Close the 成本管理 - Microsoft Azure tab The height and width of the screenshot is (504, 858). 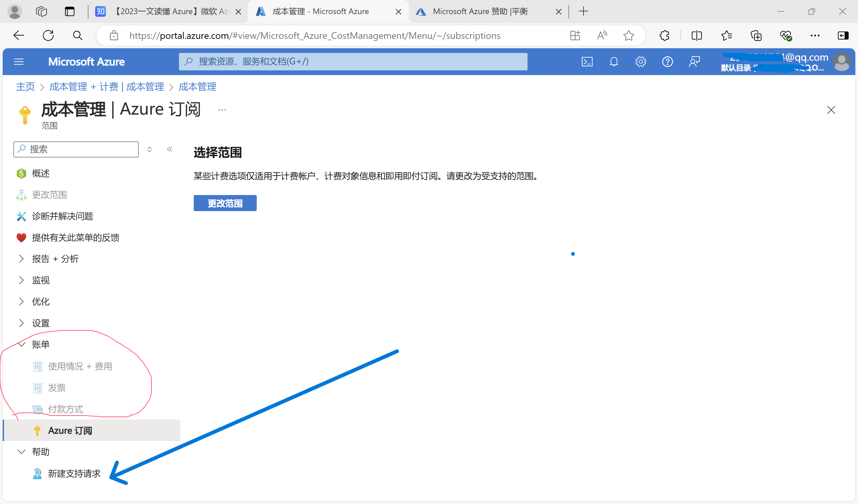pyautogui.click(x=399, y=12)
